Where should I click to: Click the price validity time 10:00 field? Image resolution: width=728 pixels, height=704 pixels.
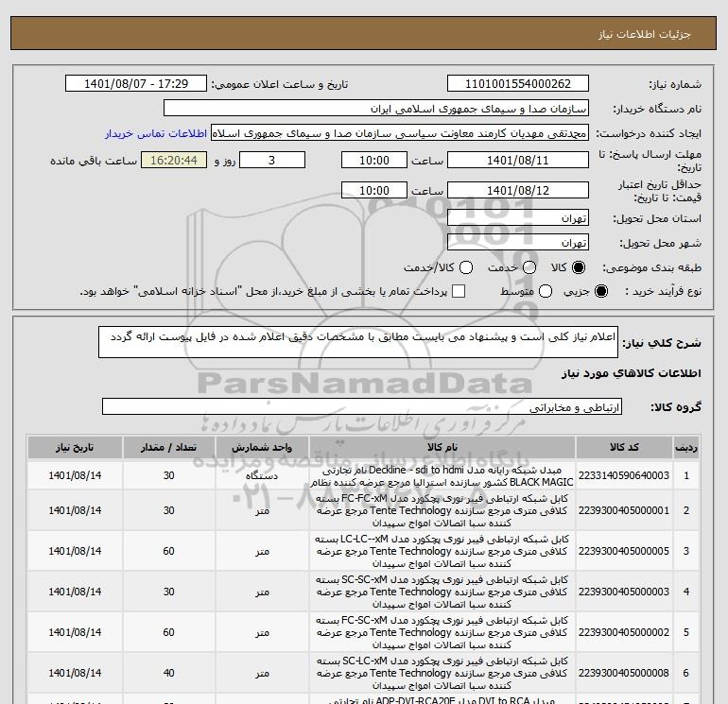click(x=374, y=191)
